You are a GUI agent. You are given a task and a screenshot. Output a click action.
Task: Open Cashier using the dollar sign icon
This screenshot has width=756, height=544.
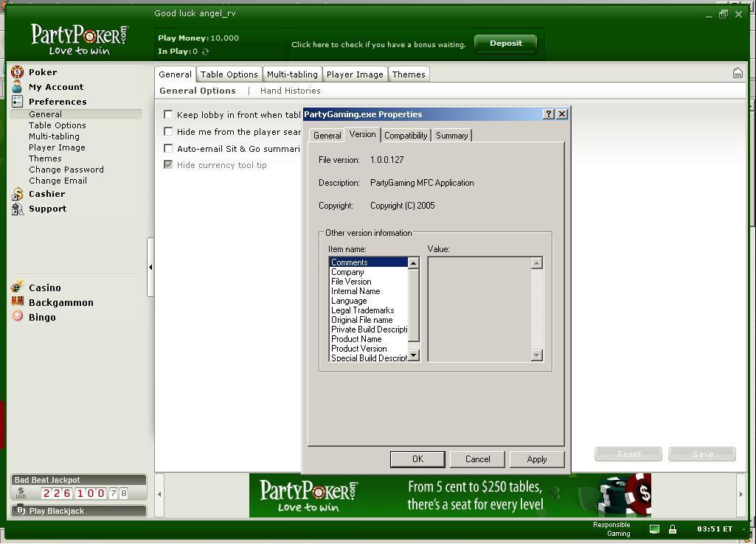(16, 193)
